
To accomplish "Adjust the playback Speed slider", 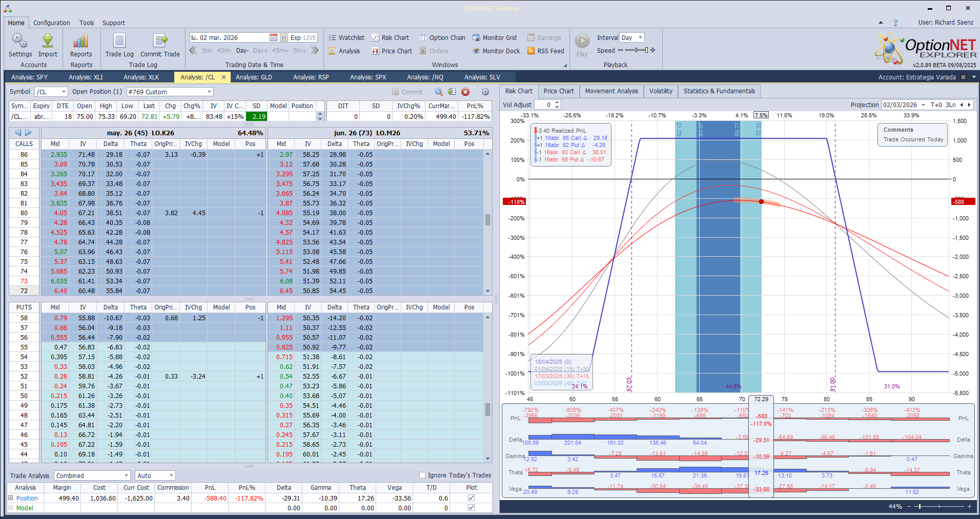I will (x=636, y=50).
